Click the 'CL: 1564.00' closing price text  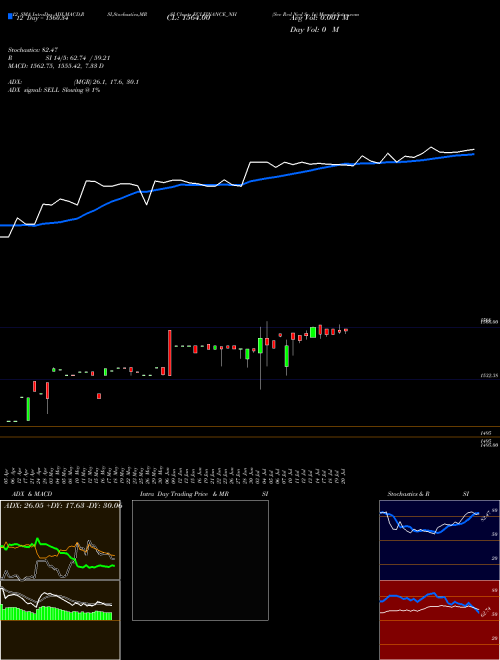tap(187, 18)
